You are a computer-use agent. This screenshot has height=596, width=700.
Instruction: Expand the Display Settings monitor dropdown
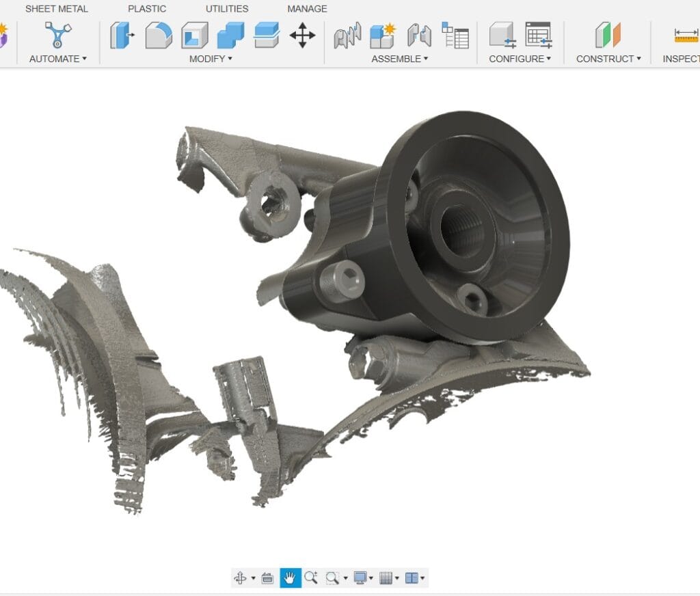pyautogui.click(x=363, y=578)
